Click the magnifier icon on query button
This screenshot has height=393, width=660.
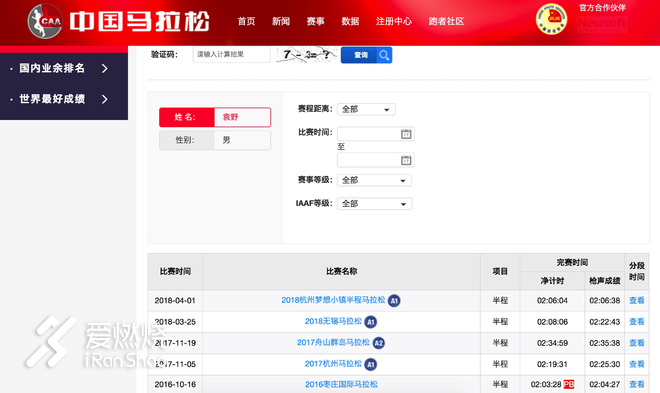384,55
